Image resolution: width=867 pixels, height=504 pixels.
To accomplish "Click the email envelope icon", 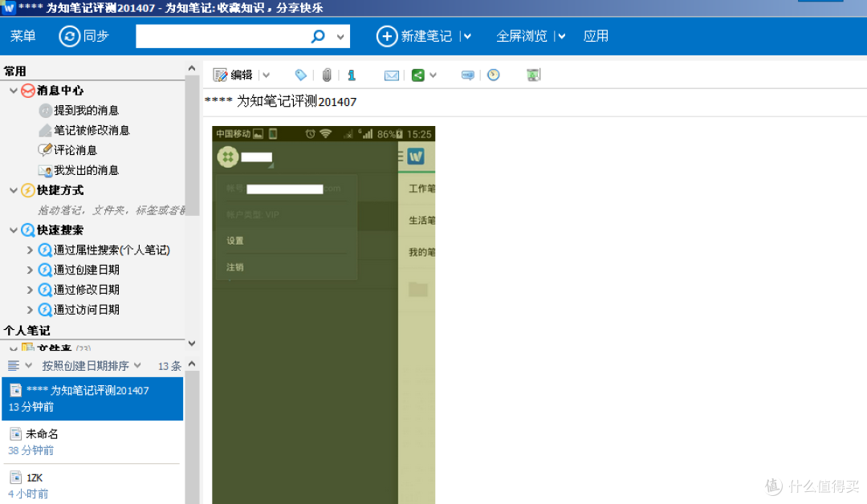I will (x=392, y=75).
